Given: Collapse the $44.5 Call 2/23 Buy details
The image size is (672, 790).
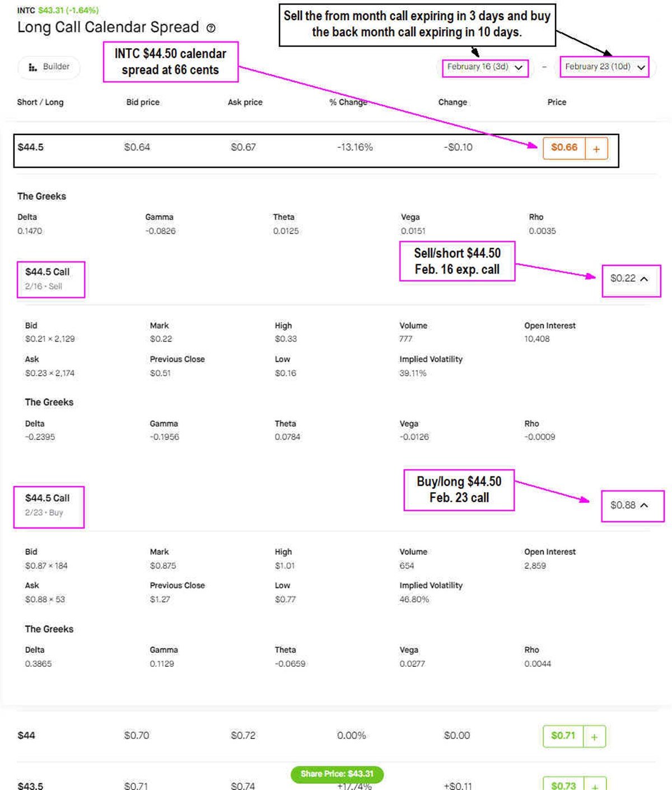Looking at the screenshot, I should (x=644, y=506).
